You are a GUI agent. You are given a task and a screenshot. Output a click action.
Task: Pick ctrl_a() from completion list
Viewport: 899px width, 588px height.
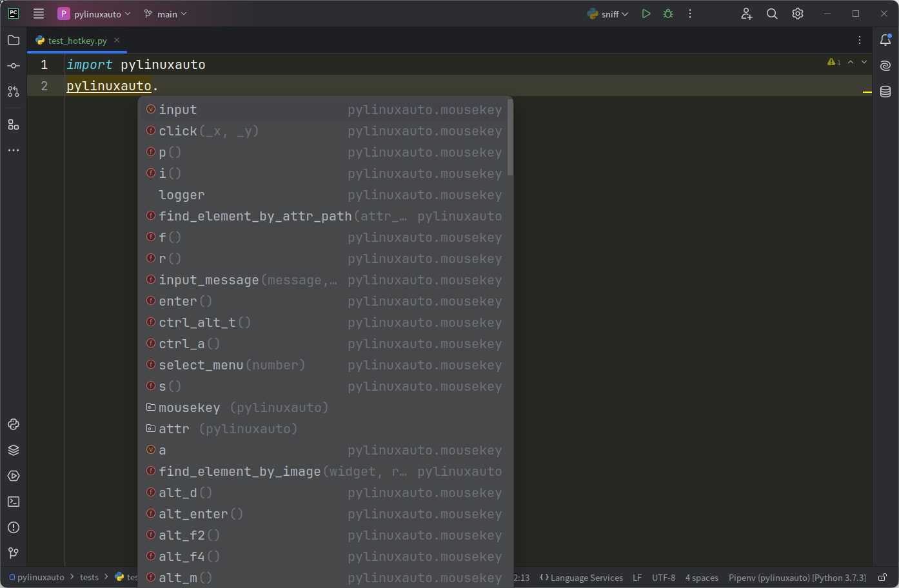click(x=324, y=344)
